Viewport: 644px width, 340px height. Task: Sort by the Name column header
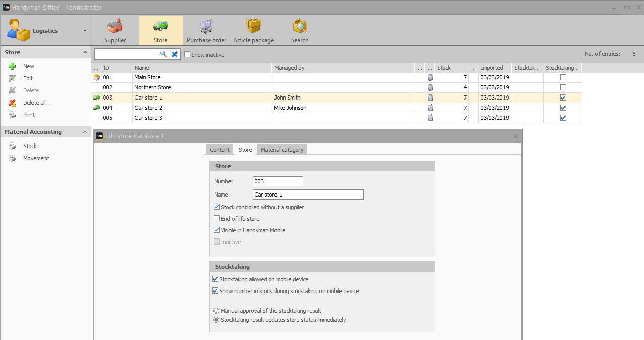click(202, 68)
